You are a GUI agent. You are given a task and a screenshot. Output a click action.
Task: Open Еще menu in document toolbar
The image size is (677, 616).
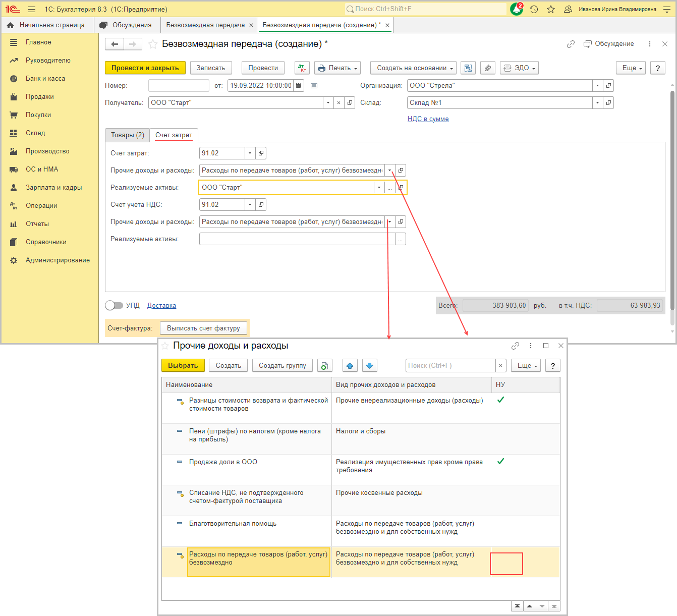coord(631,68)
